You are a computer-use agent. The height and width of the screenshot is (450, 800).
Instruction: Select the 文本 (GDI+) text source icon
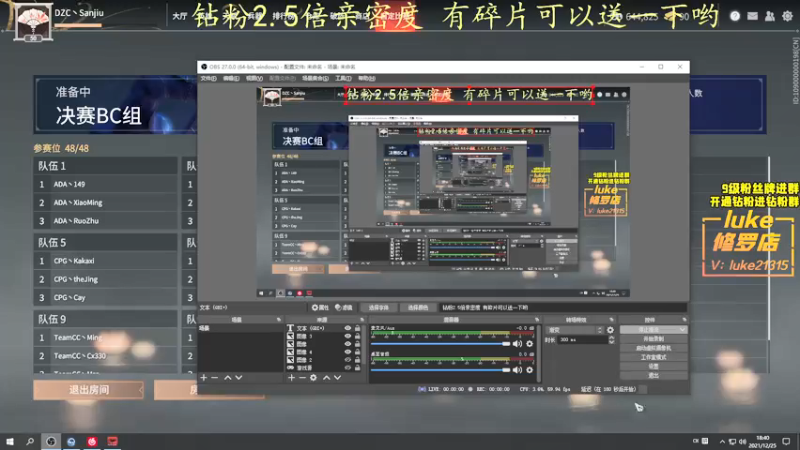(290, 328)
